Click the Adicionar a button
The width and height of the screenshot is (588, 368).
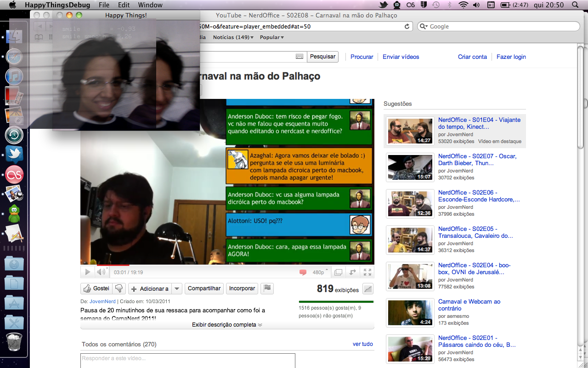tap(150, 288)
